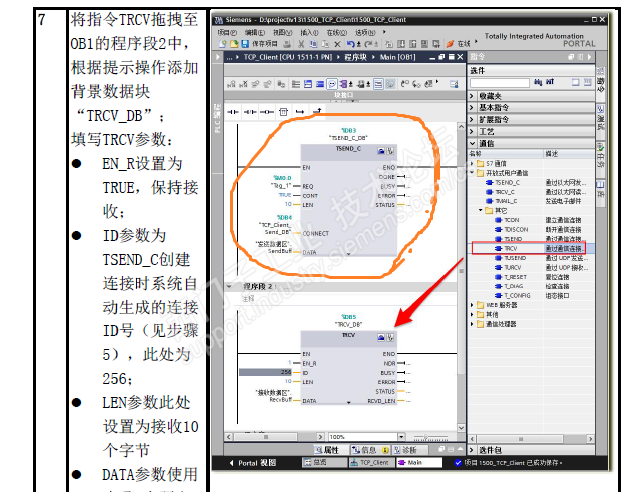Click the insert network icon in editor toolbar

231,84
